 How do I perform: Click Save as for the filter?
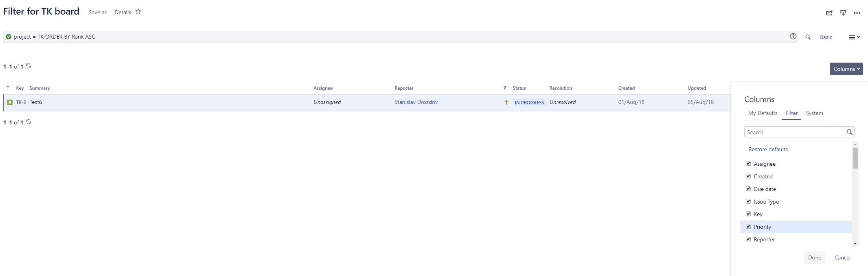click(98, 12)
